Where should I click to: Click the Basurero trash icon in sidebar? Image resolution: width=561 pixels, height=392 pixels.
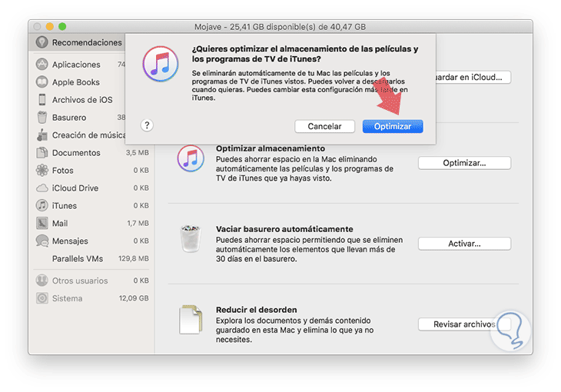(41, 117)
